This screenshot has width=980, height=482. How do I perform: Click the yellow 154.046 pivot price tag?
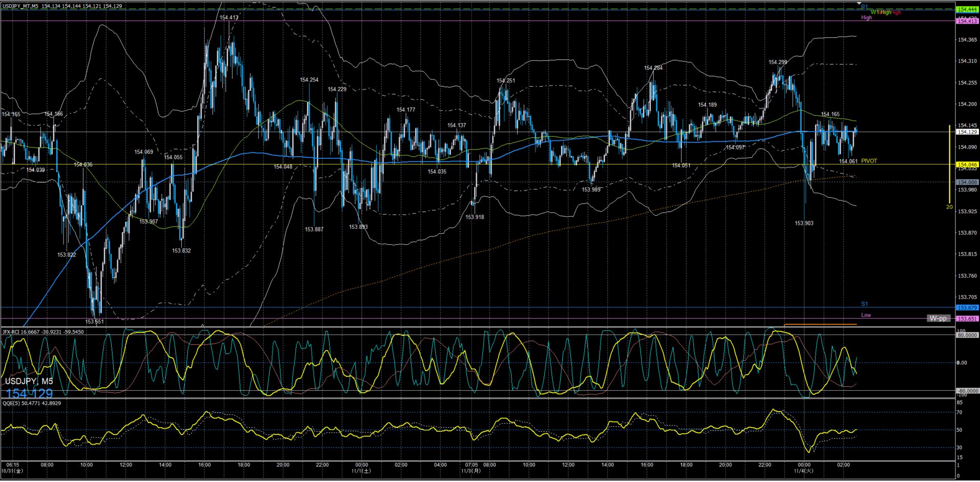[x=967, y=165]
